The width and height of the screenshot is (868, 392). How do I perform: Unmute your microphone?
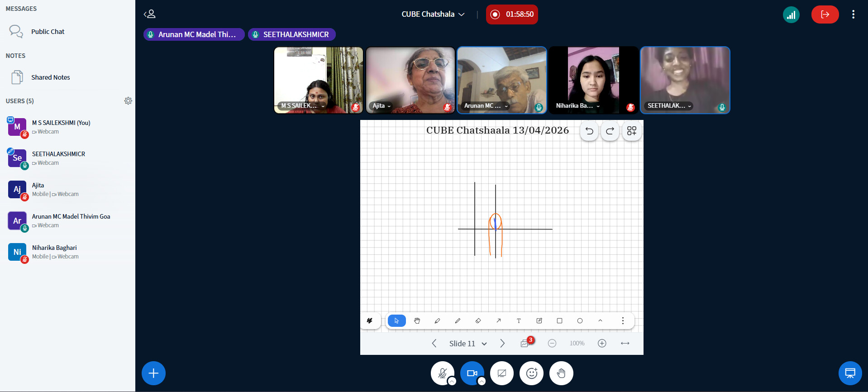click(x=443, y=373)
